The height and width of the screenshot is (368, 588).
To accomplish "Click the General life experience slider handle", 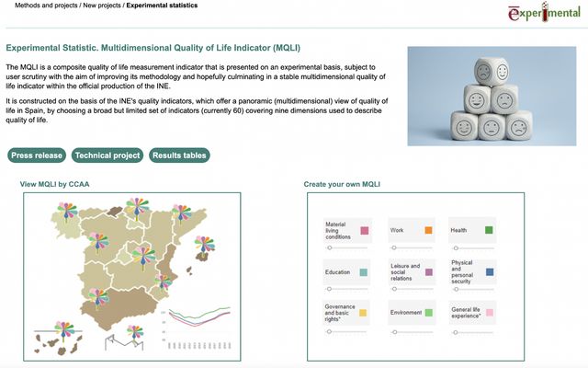I will [456, 332].
